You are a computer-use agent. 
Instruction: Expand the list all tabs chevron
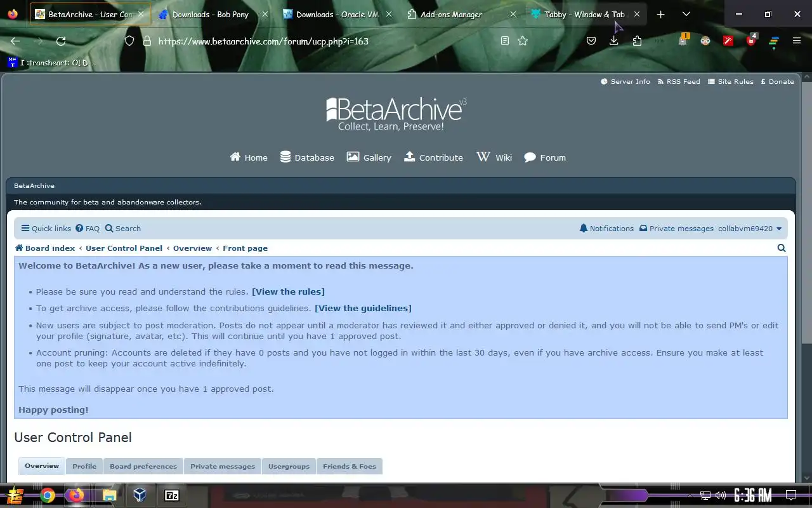coord(686,14)
